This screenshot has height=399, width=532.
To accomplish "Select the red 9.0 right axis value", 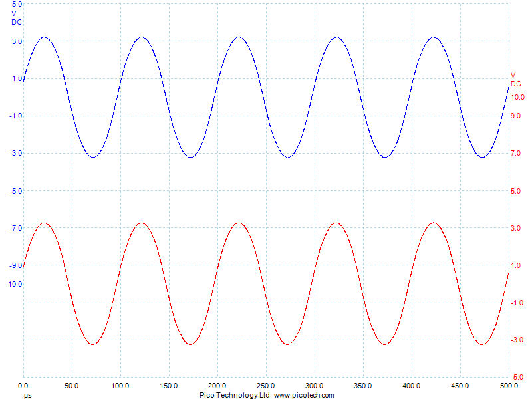I will [x=516, y=116].
